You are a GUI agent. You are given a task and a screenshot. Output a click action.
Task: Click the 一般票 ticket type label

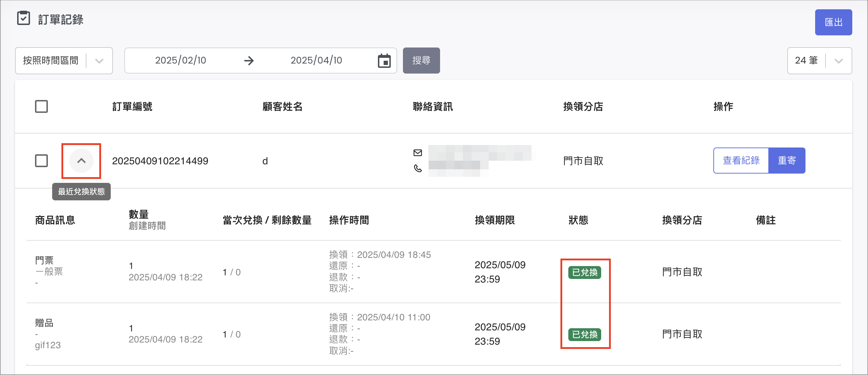(x=49, y=271)
